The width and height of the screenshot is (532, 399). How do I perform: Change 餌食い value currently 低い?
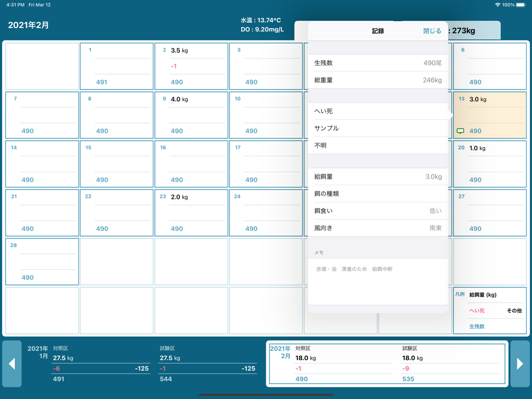(378, 211)
